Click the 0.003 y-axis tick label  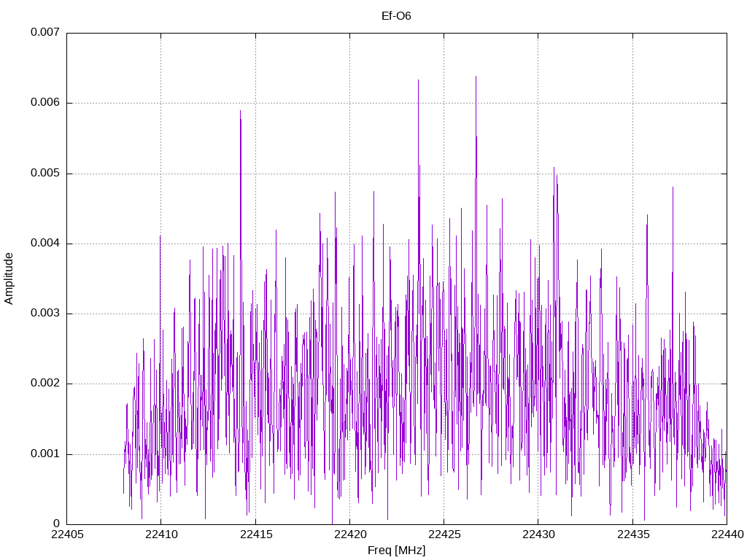coord(45,314)
